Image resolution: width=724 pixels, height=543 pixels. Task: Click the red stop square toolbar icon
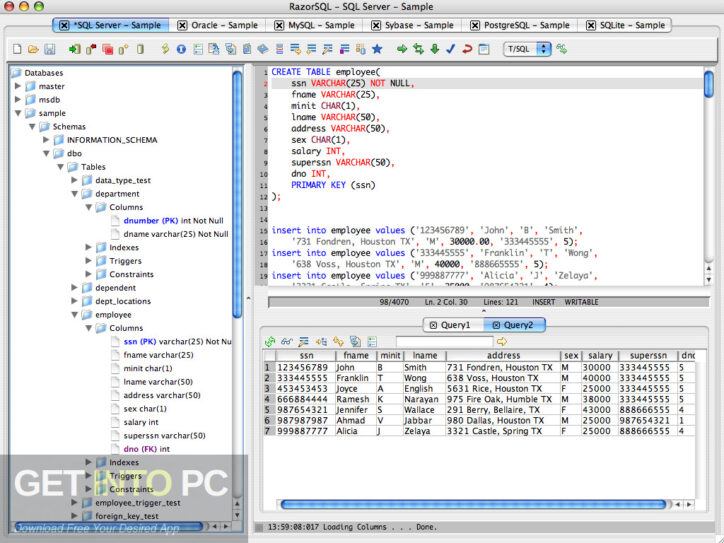tap(108, 49)
